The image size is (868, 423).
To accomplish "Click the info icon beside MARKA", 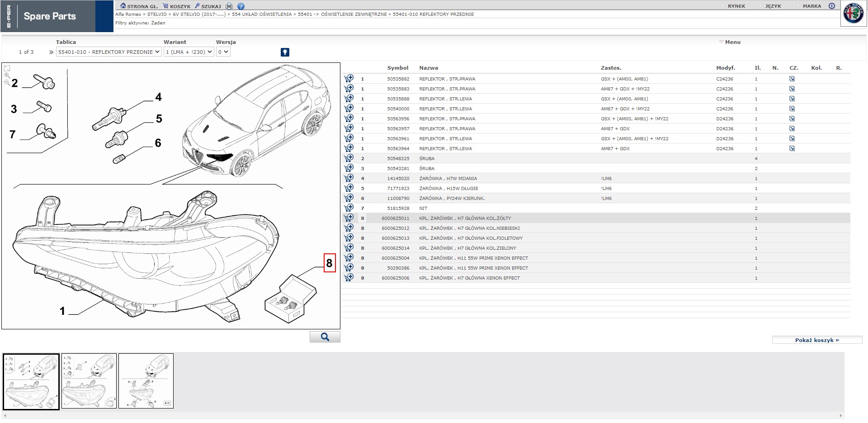I will 831,6.
